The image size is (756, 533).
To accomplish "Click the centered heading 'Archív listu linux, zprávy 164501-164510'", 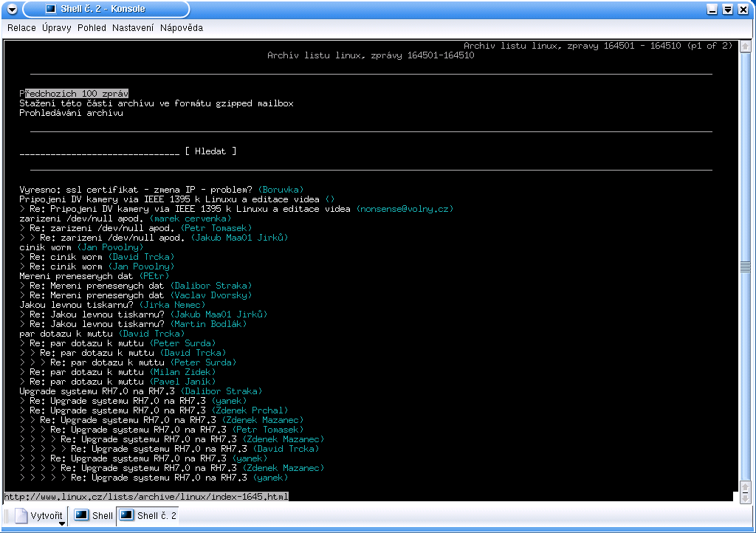I will pyautogui.click(x=371, y=55).
